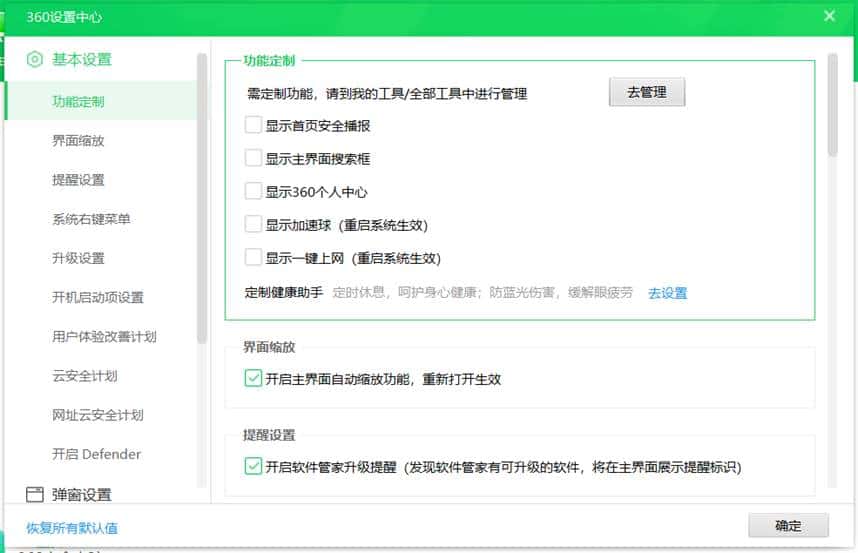Check 显示360个人中心 option

[x=253, y=192]
